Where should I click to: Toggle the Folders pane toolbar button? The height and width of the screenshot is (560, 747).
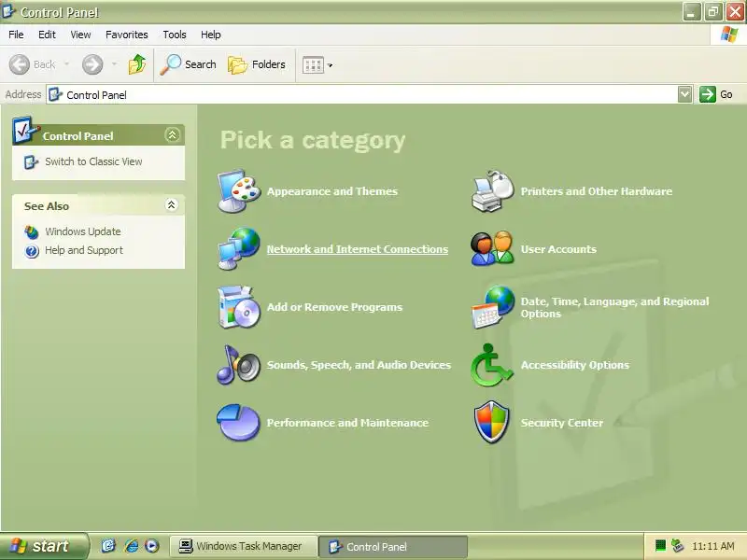click(257, 64)
